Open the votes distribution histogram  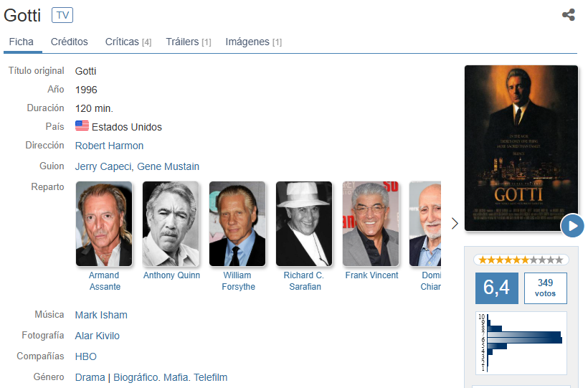[521, 343]
